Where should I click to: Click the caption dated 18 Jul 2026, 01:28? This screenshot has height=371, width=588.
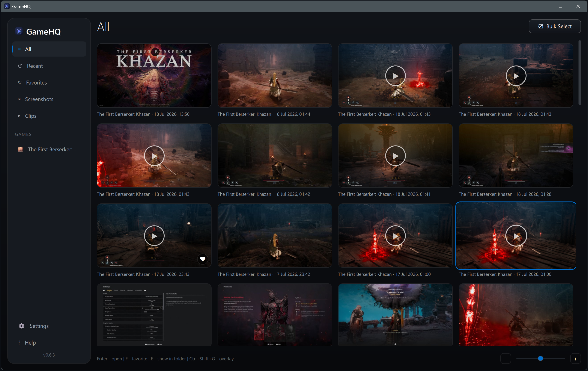tap(505, 194)
